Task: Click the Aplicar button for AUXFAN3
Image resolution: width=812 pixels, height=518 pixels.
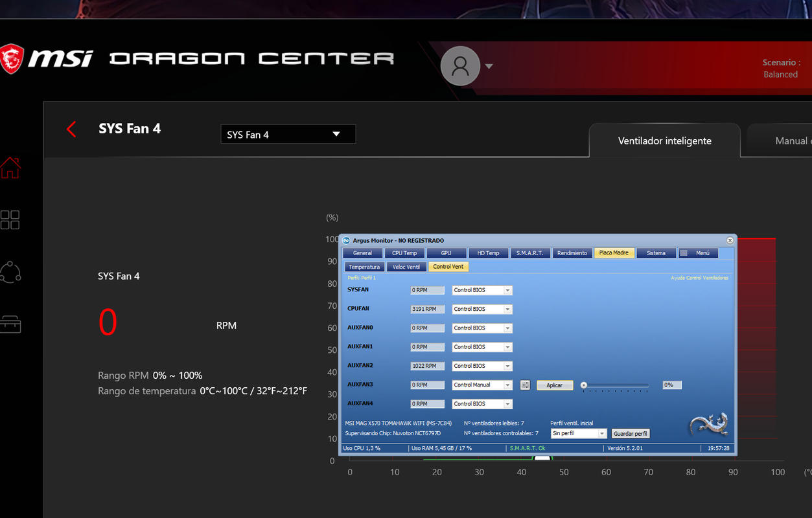Action: click(555, 385)
